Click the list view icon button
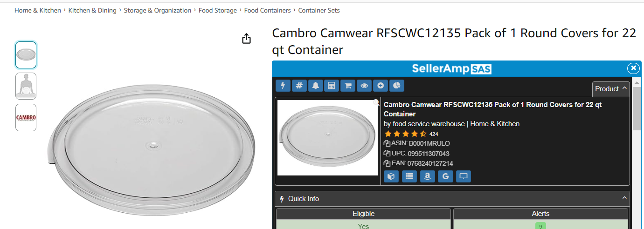 (409, 176)
